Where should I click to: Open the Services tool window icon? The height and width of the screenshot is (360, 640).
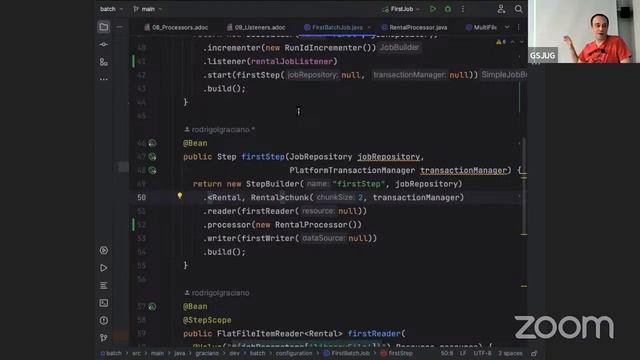(104, 250)
